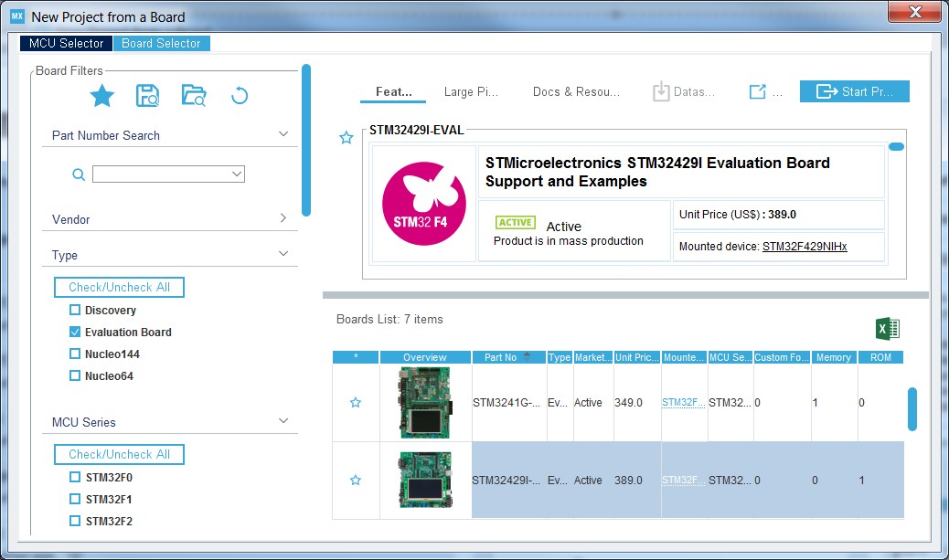Click the STM32 F4 butterfly logo
This screenshot has width=949, height=560.
(x=424, y=203)
